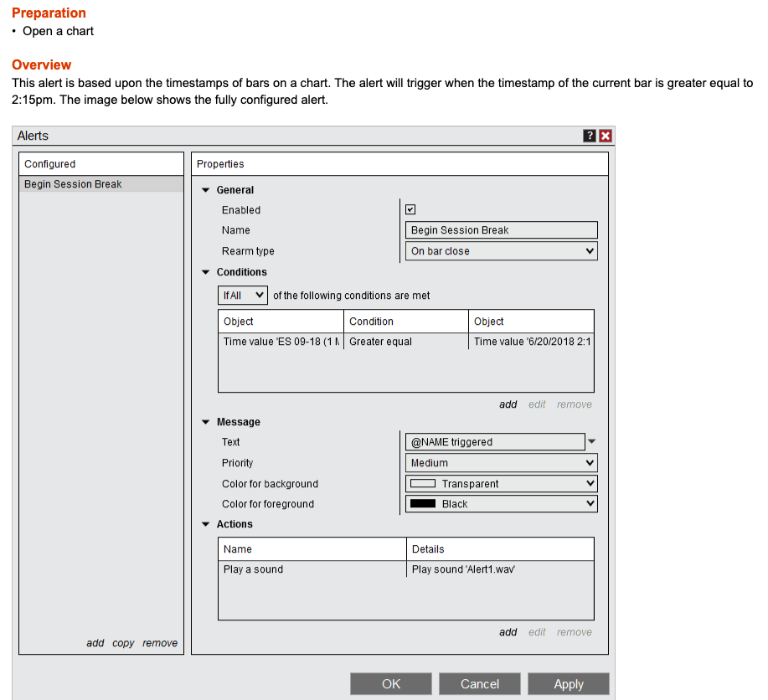Open the Rearm type dropdown

point(501,251)
